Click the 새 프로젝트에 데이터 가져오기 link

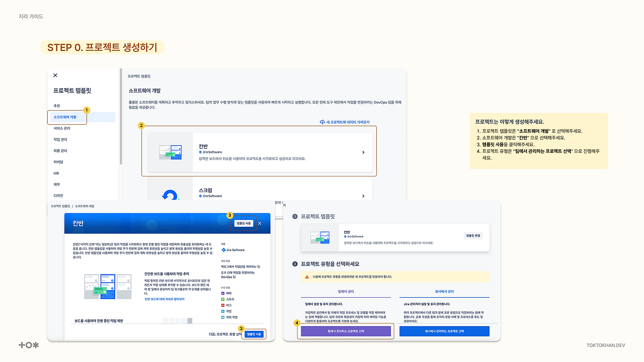tap(348, 122)
